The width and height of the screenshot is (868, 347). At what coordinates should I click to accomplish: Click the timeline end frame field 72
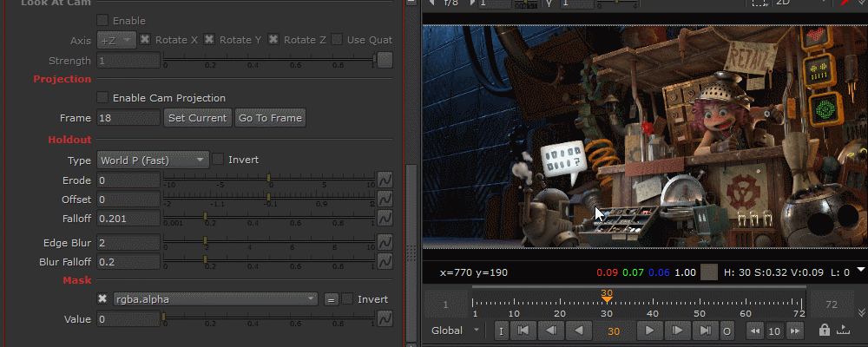click(832, 304)
